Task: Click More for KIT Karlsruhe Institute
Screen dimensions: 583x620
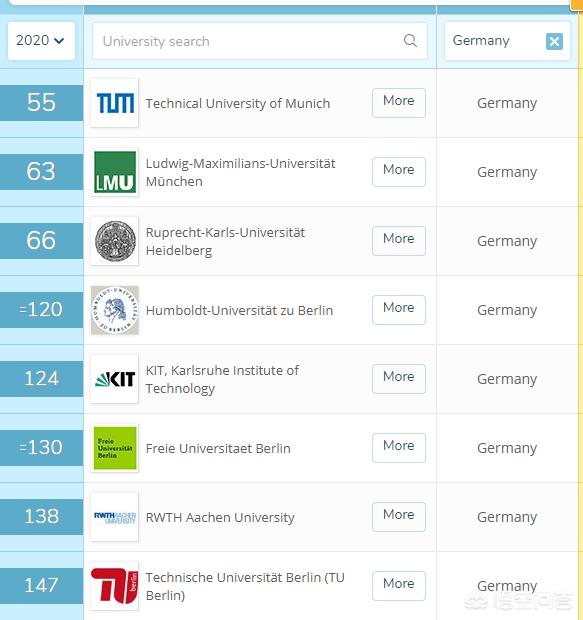Action: 399,379
